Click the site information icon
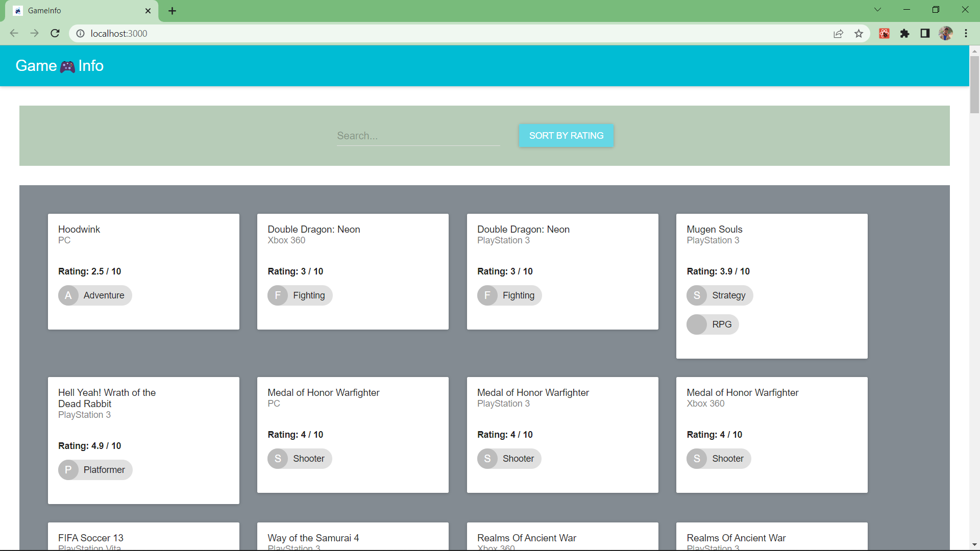 click(x=80, y=34)
